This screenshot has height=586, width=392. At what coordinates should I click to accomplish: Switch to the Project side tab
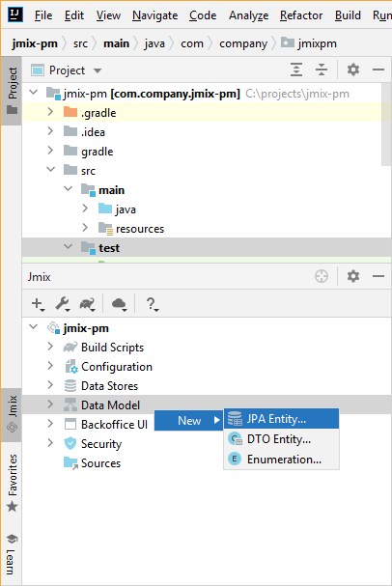pos(12,91)
